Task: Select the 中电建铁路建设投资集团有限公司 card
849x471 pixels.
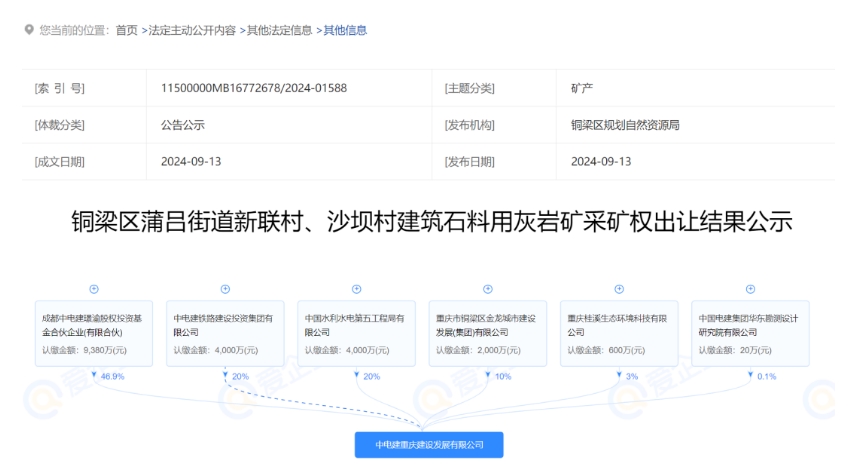Action: pos(225,333)
